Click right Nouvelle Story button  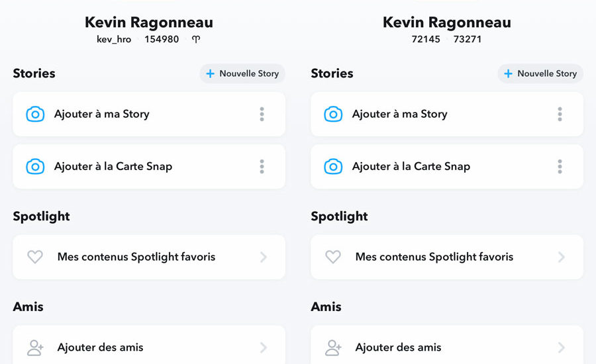click(x=540, y=73)
